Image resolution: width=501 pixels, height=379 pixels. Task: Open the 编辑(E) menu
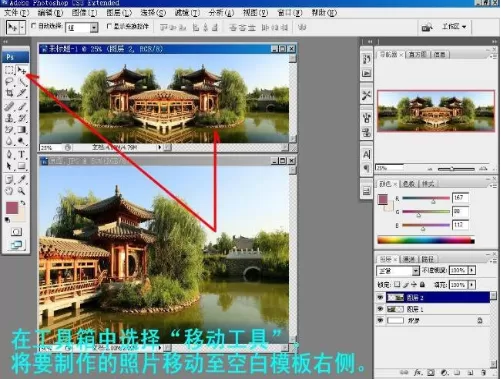tap(50, 13)
